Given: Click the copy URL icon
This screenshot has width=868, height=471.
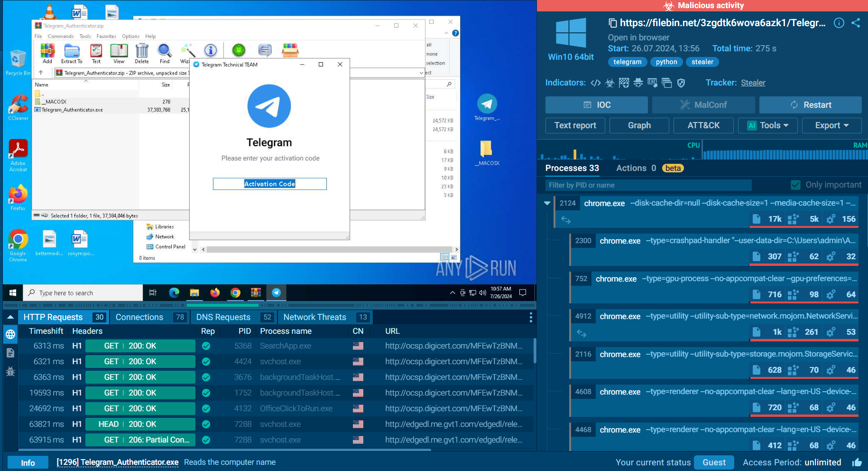Looking at the screenshot, I should (613, 23).
